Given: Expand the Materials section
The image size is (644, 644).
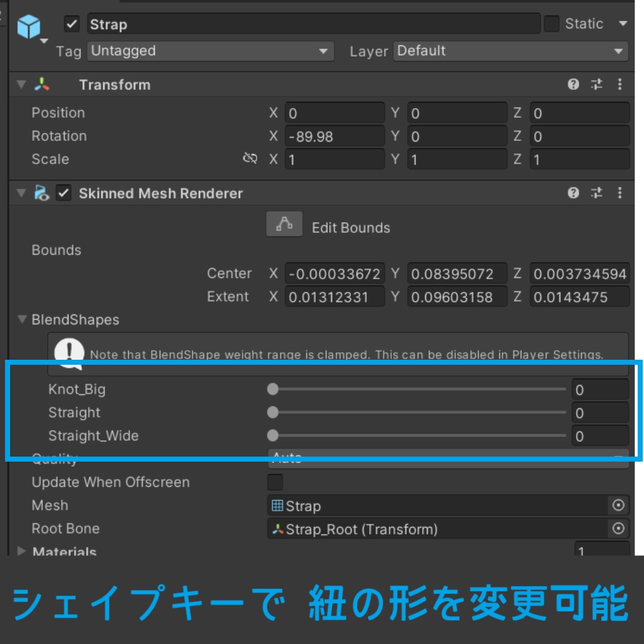Looking at the screenshot, I should pos(21,552).
